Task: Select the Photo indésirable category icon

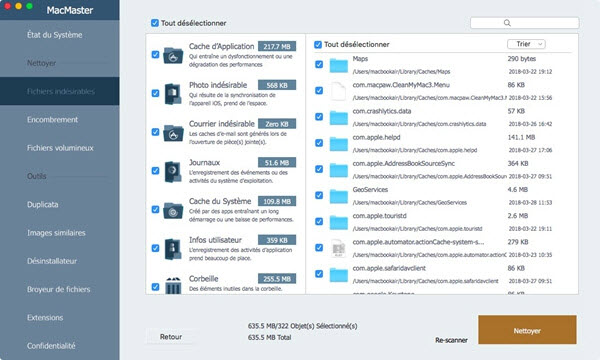Action: pyautogui.click(x=173, y=94)
